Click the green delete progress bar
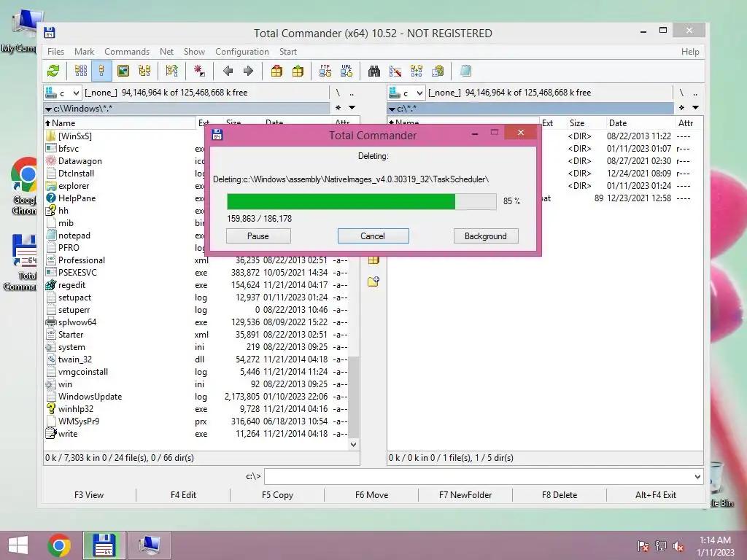The width and height of the screenshot is (747, 560). click(x=361, y=201)
